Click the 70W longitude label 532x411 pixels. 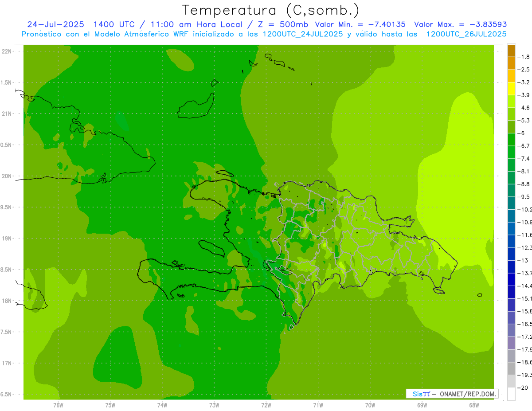point(370,405)
